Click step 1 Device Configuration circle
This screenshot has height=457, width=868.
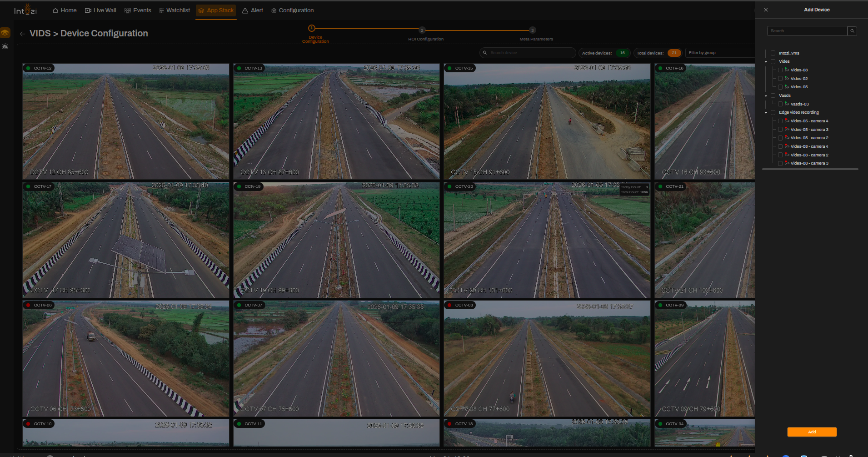click(312, 28)
